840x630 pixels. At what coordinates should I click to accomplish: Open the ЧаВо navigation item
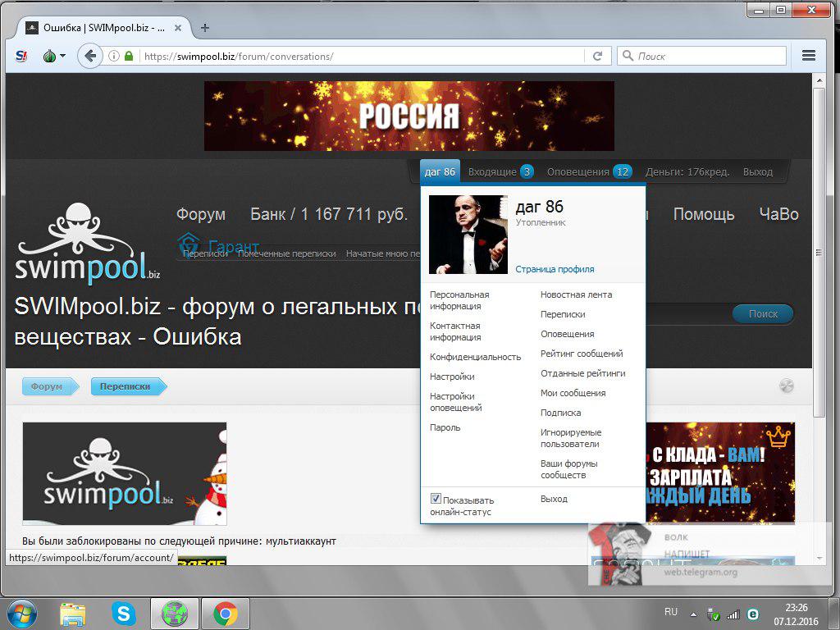pyautogui.click(x=779, y=214)
